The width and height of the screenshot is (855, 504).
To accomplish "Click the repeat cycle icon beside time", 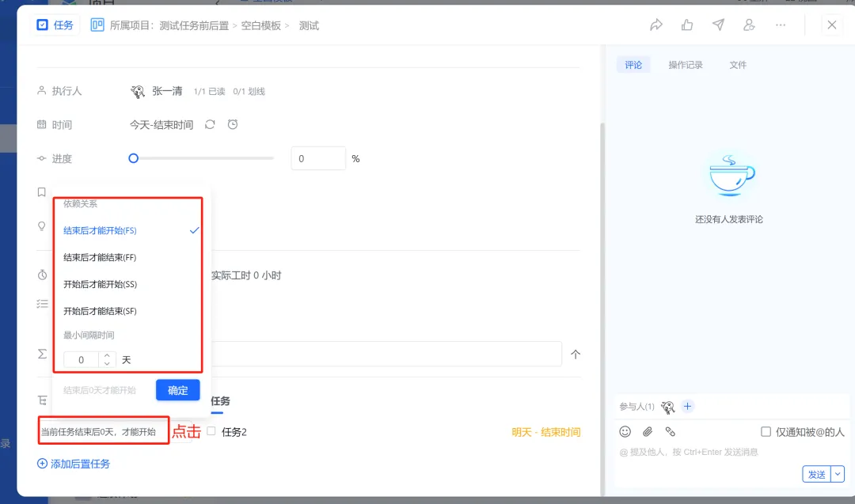I will 210,125.
